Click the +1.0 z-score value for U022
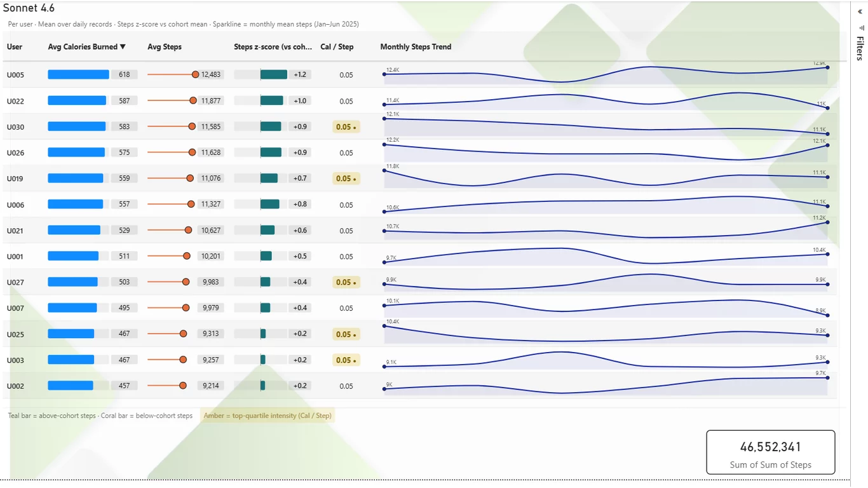 coord(300,101)
